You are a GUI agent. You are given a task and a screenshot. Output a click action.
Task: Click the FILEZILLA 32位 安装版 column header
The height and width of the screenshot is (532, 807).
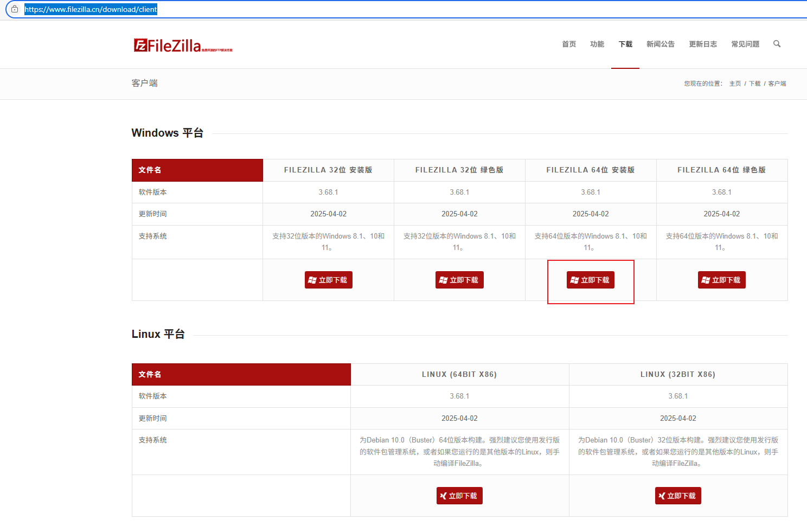click(328, 170)
